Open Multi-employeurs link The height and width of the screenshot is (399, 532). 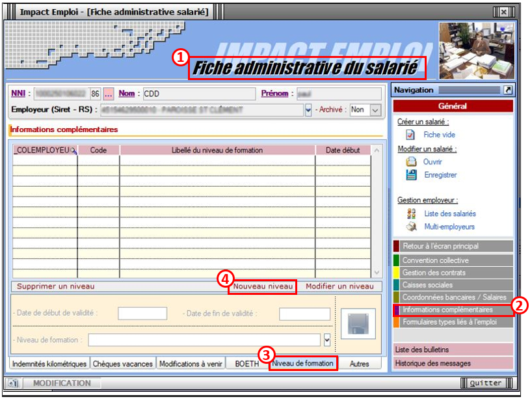point(449,227)
